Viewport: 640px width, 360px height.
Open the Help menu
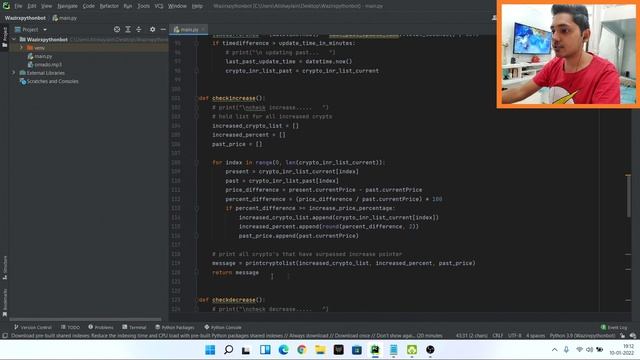pyautogui.click(x=197, y=6)
